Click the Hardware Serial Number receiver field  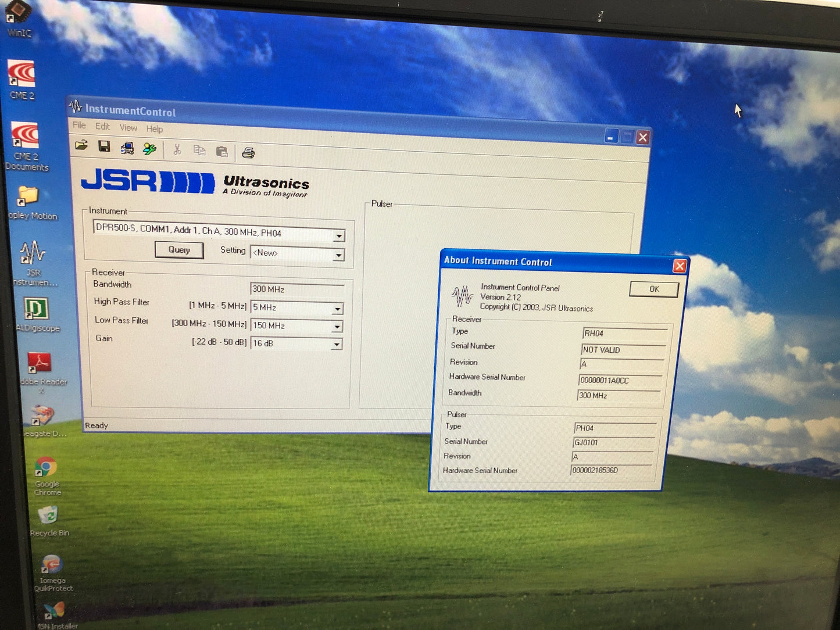click(x=620, y=381)
